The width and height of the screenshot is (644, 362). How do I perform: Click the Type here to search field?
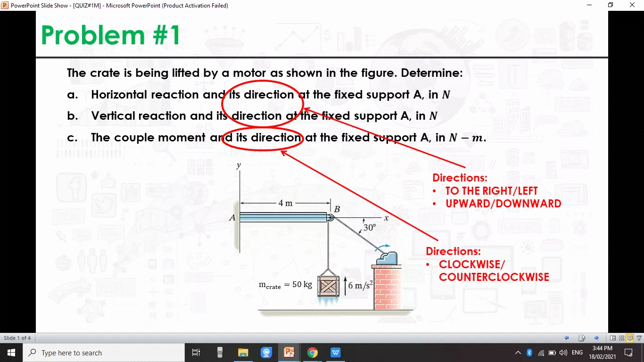pyautogui.click(x=104, y=352)
